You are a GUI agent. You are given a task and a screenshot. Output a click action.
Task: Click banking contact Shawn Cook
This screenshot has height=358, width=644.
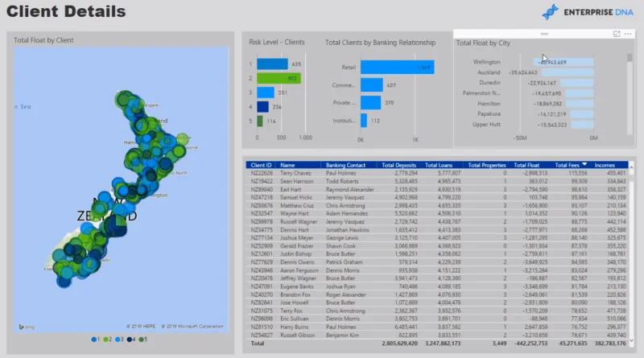click(x=341, y=246)
